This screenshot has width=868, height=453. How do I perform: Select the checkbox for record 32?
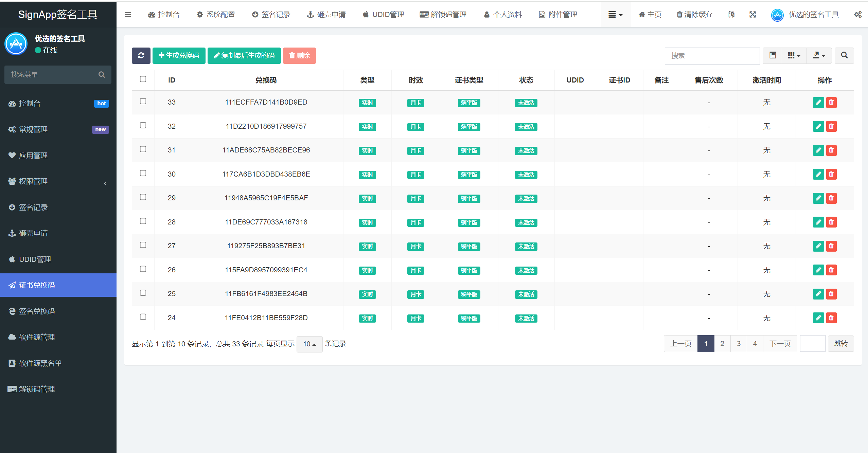(x=143, y=125)
